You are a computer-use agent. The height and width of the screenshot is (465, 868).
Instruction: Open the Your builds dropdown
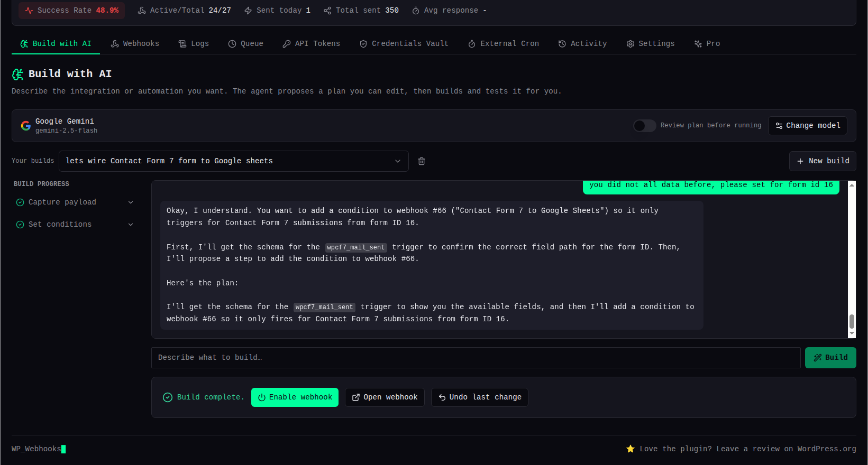click(234, 161)
